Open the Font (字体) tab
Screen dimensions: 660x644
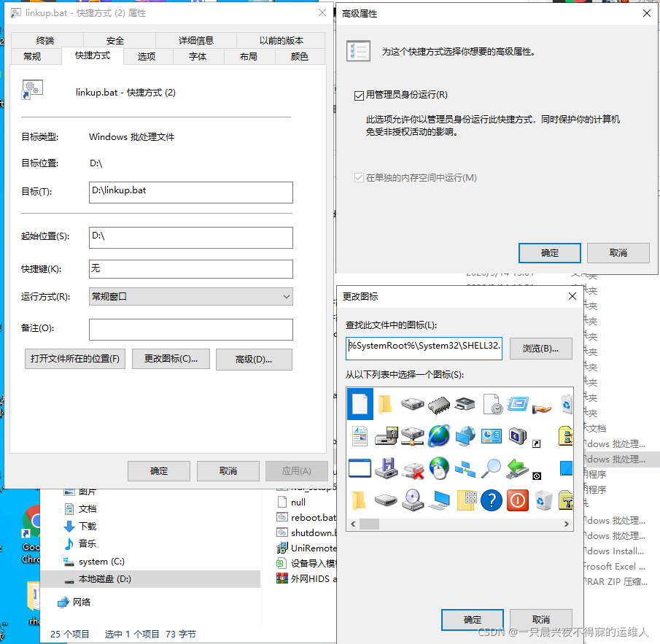tap(198, 56)
